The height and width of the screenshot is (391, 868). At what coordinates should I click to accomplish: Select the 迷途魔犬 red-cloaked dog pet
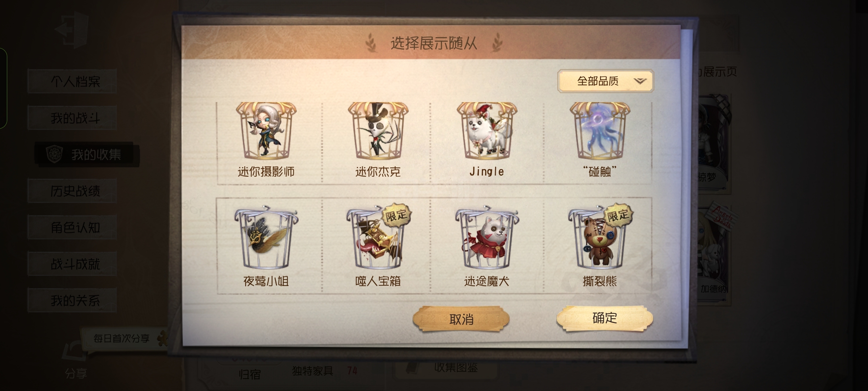click(487, 237)
